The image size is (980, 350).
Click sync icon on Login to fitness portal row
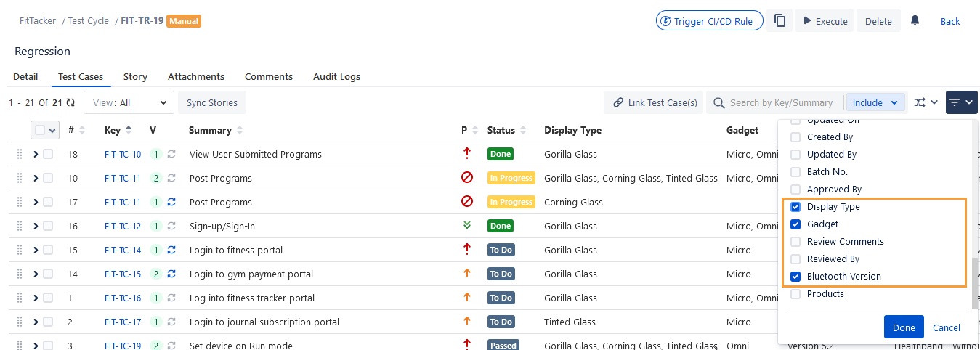171,250
